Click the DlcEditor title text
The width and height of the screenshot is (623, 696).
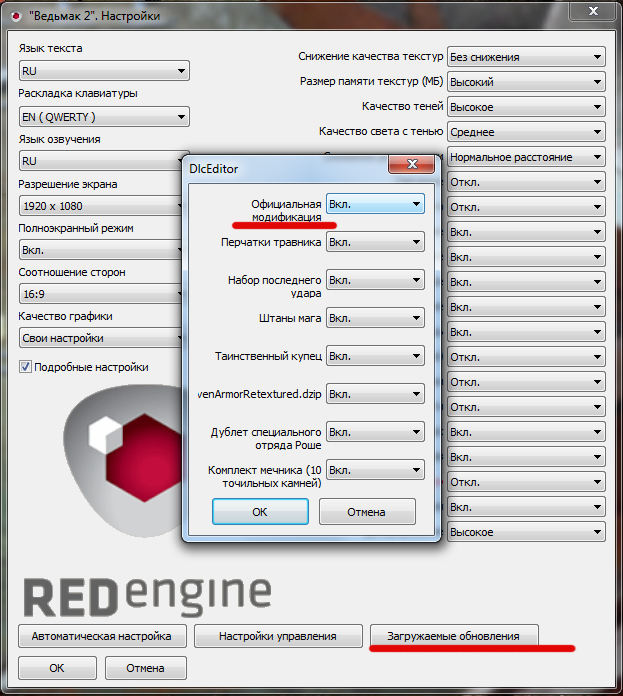pos(213,169)
